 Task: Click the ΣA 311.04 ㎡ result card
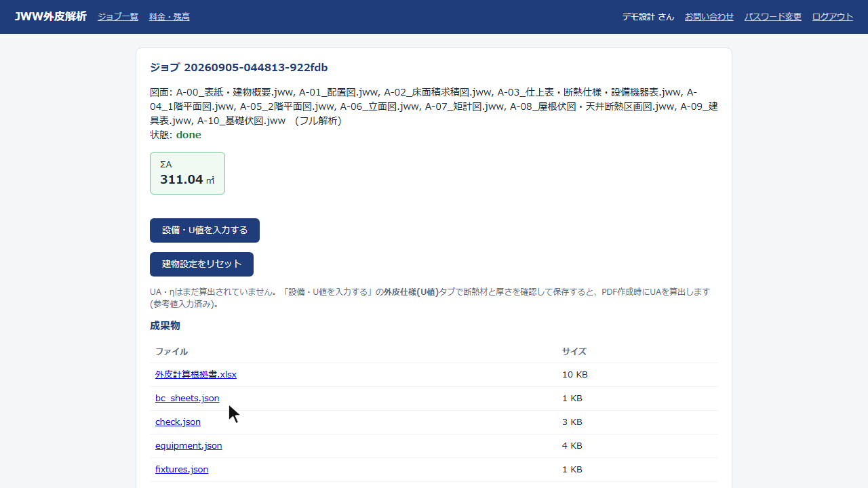(187, 173)
